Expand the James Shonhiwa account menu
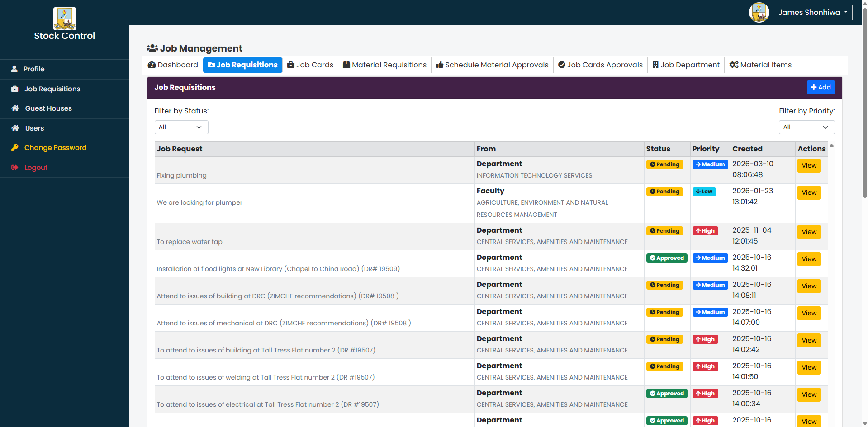Viewport: 868px width, 427px height. (812, 12)
